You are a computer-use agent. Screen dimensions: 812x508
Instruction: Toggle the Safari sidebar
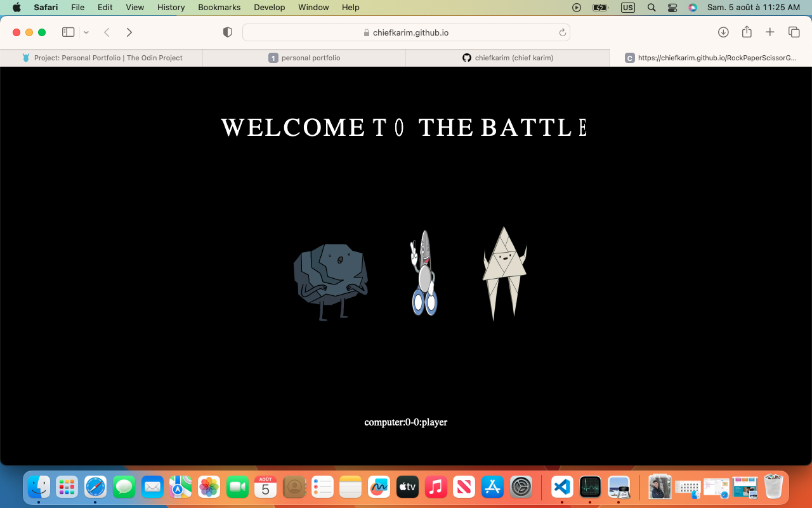(x=69, y=32)
